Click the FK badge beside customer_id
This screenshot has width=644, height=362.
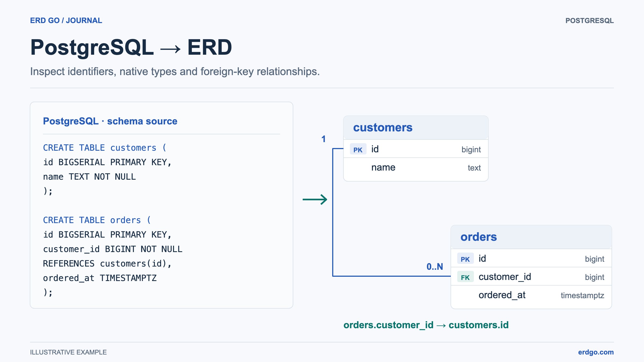click(x=465, y=277)
